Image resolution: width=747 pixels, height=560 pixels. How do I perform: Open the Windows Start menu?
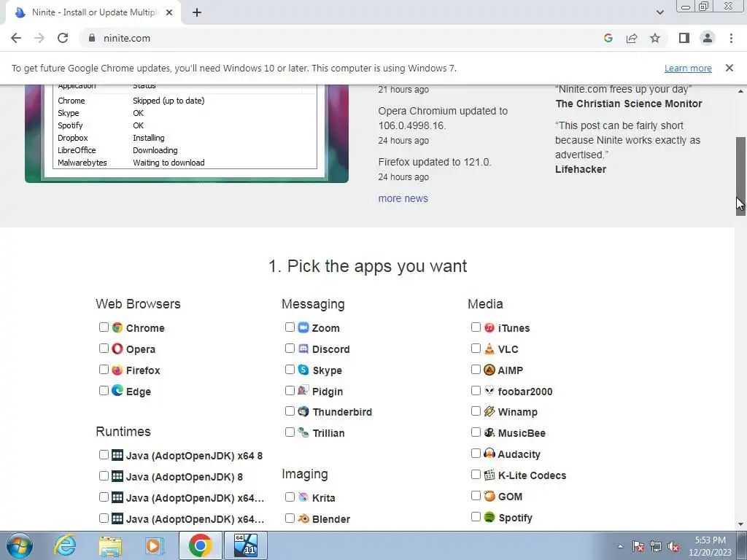pos(20,545)
